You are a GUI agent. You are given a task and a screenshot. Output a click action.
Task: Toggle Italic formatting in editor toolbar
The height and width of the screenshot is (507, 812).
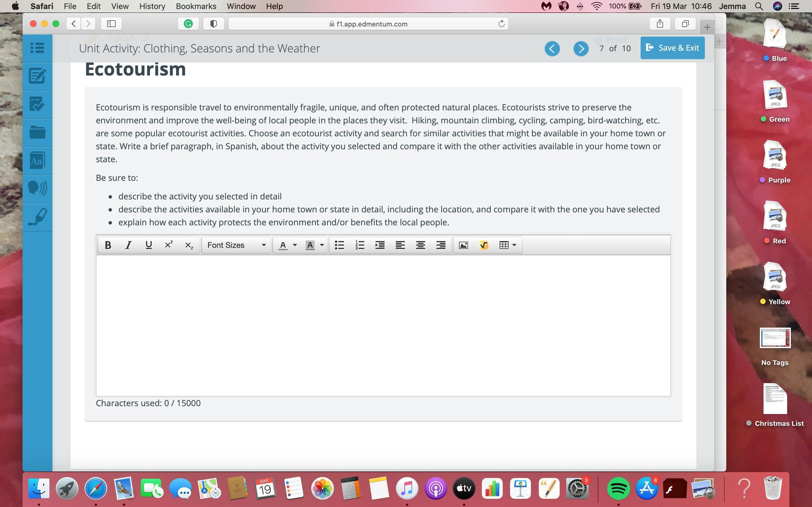click(x=128, y=245)
